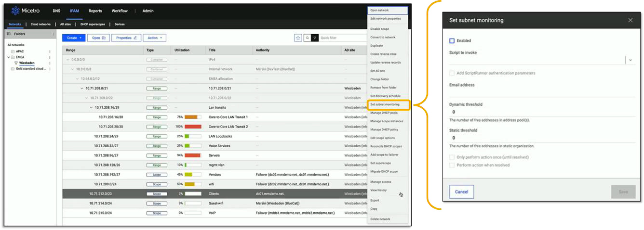Open the Action dropdown button
This screenshot has height=230, width=644.
[154, 38]
